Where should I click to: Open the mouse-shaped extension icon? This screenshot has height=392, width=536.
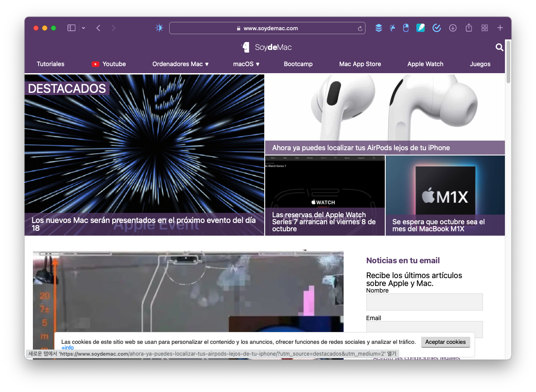tap(406, 28)
